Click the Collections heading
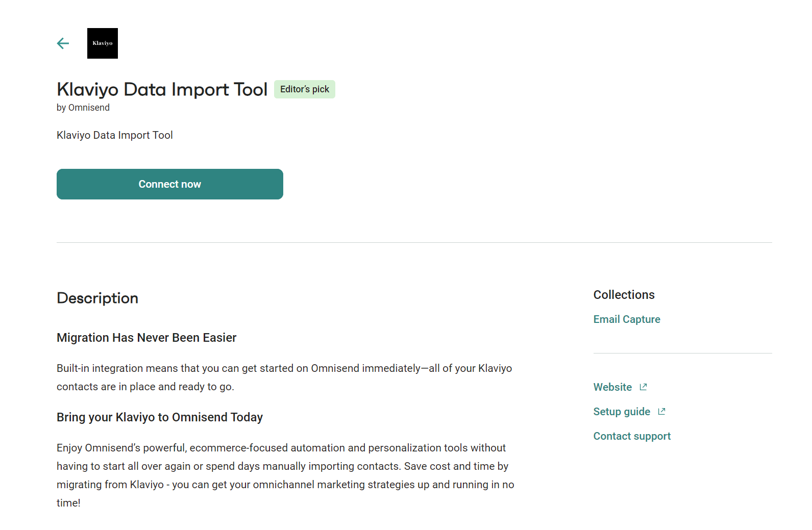 (624, 295)
